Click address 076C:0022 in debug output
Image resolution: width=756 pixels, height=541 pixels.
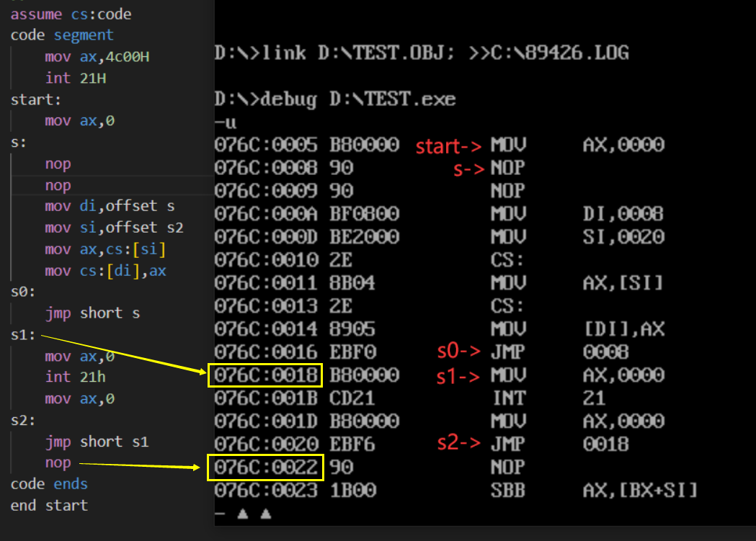[x=266, y=468]
